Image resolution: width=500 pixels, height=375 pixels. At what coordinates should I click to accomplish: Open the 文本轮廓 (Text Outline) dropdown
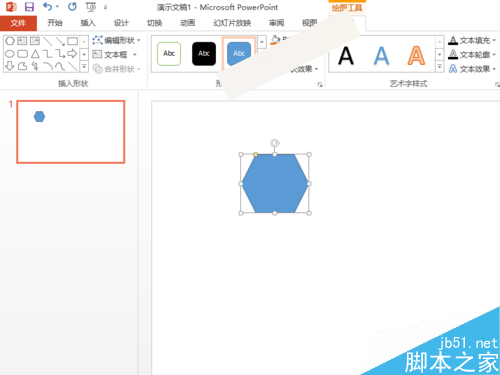tap(472, 54)
